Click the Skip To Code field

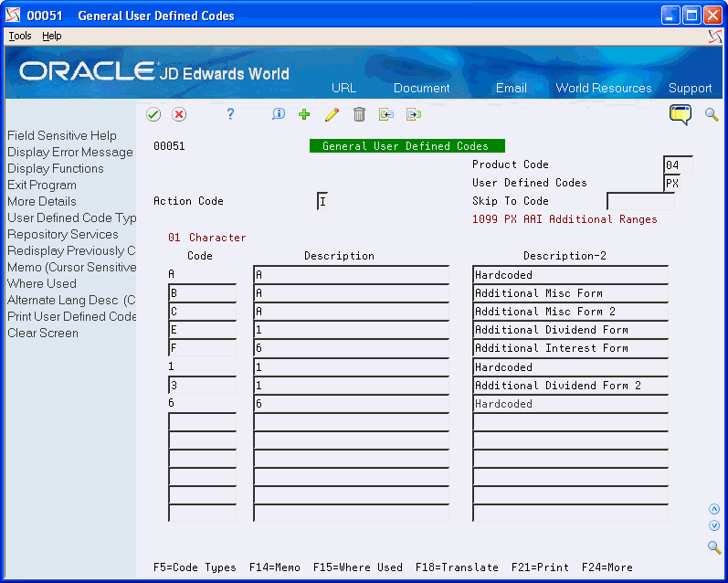coord(640,201)
